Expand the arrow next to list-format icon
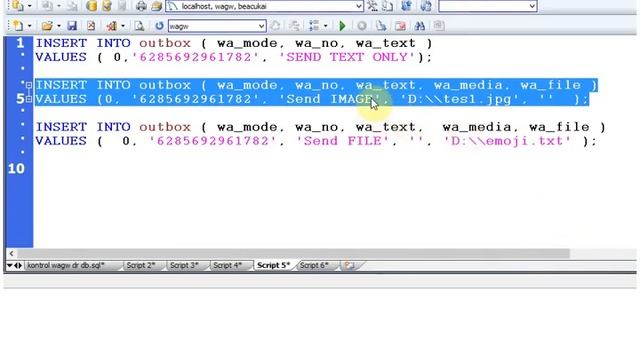This screenshot has width=640, height=360. coord(325,26)
